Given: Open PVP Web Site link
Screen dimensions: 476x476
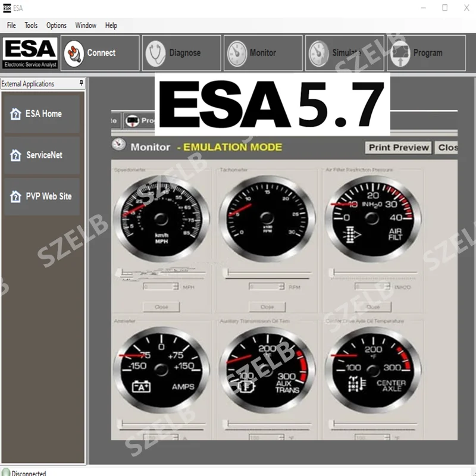Looking at the screenshot, I should pos(42,196).
